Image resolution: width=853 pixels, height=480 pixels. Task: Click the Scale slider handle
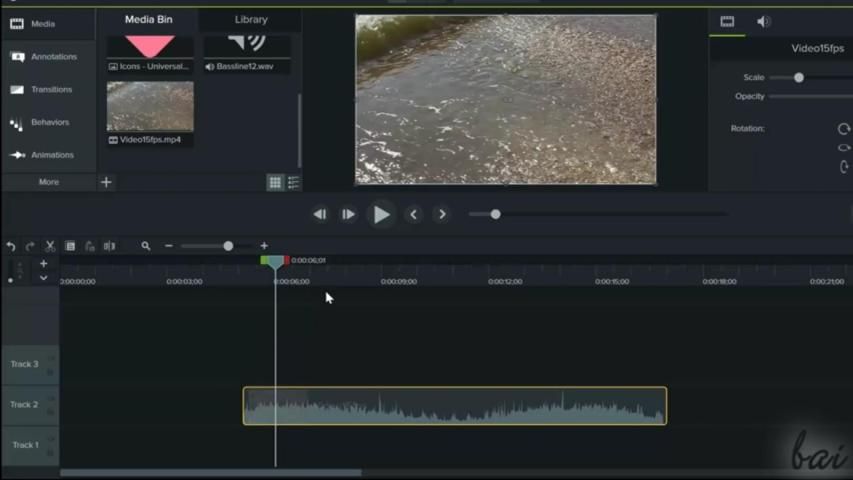(798, 77)
